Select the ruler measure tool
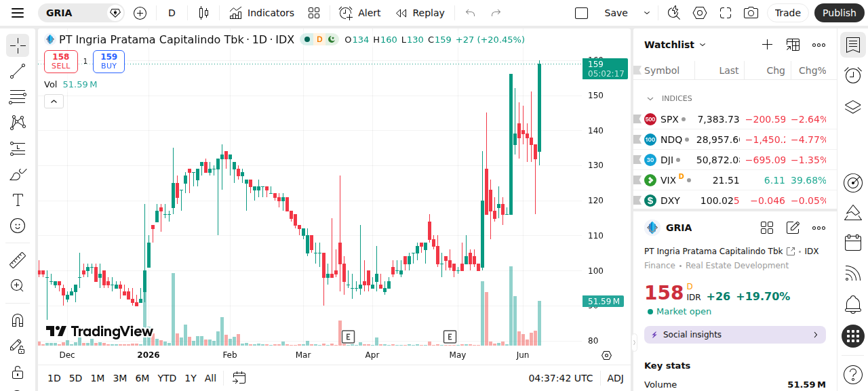 click(18, 260)
